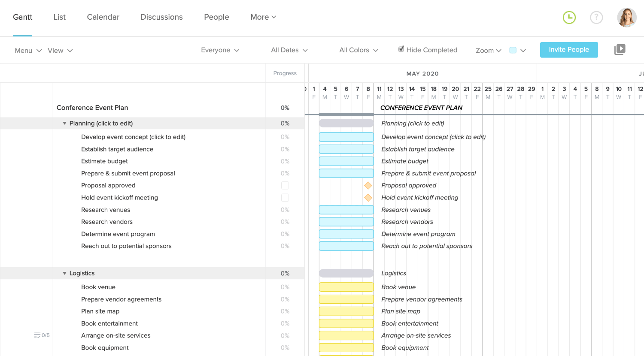The width and height of the screenshot is (644, 356).
Task: Open the Menu dropdown
Action: [x=27, y=50]
